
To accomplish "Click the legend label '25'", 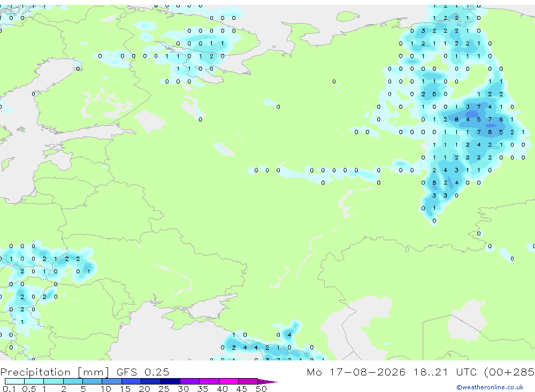I will [164, 389].
